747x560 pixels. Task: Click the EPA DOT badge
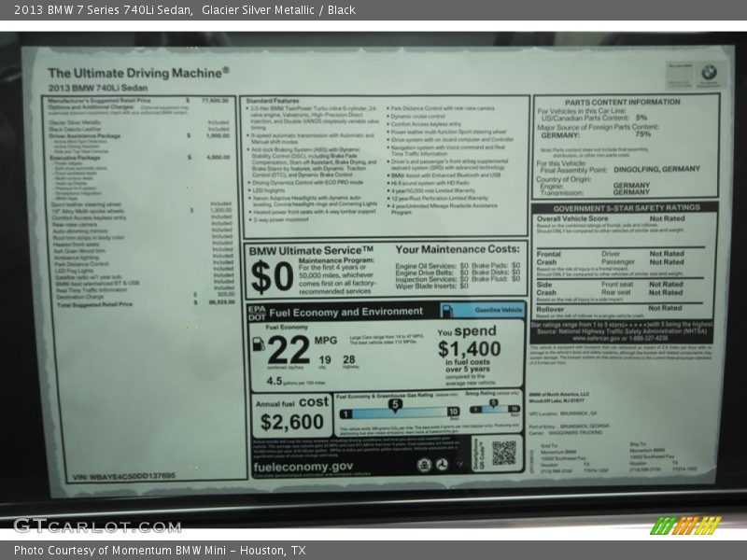(x=257, y=313)
